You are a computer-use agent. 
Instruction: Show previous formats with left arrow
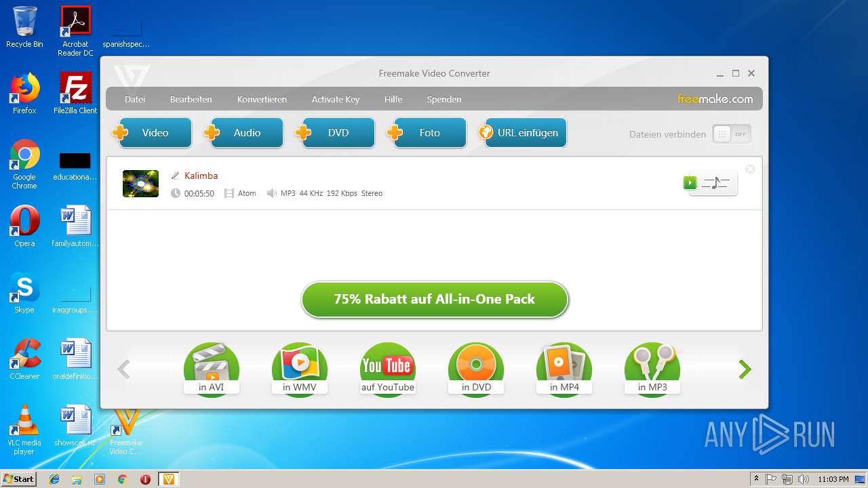coord(123,369)
